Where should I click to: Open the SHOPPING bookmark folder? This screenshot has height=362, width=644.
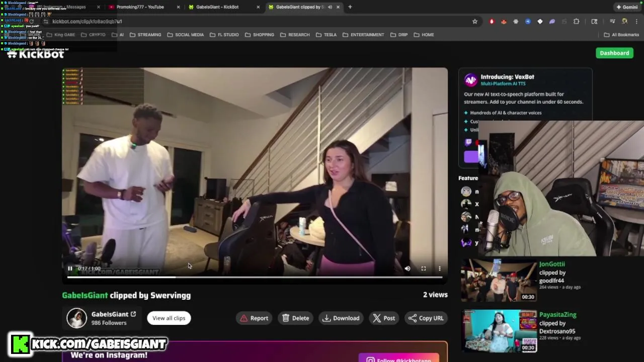pos(260,35)
